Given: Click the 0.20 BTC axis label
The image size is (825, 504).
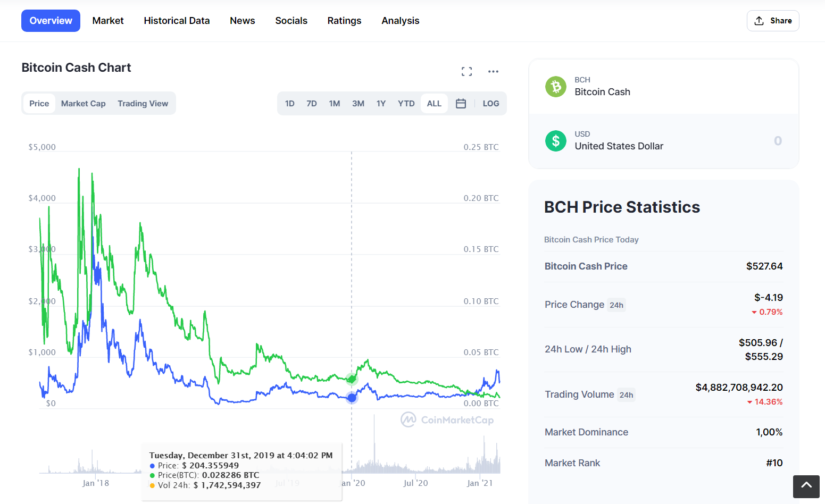Looking at the screenshot, I should (481, 198).
